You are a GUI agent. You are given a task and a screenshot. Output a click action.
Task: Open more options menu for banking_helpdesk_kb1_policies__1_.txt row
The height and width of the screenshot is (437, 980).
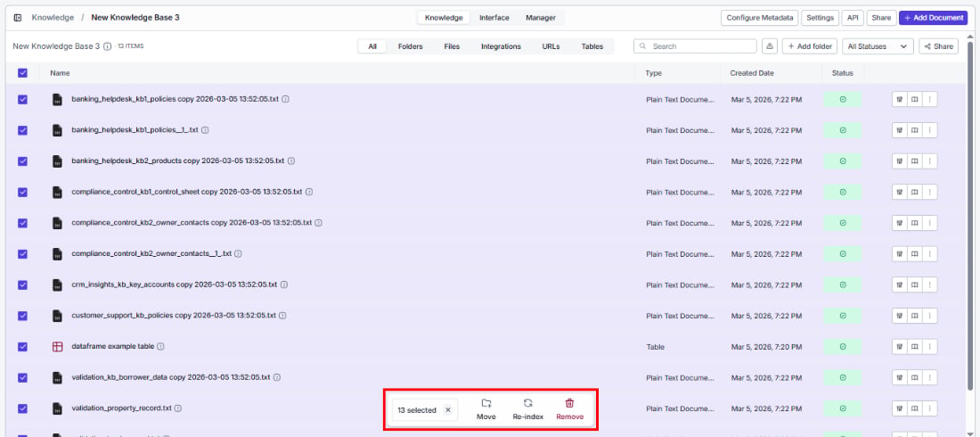pos(930,130)
